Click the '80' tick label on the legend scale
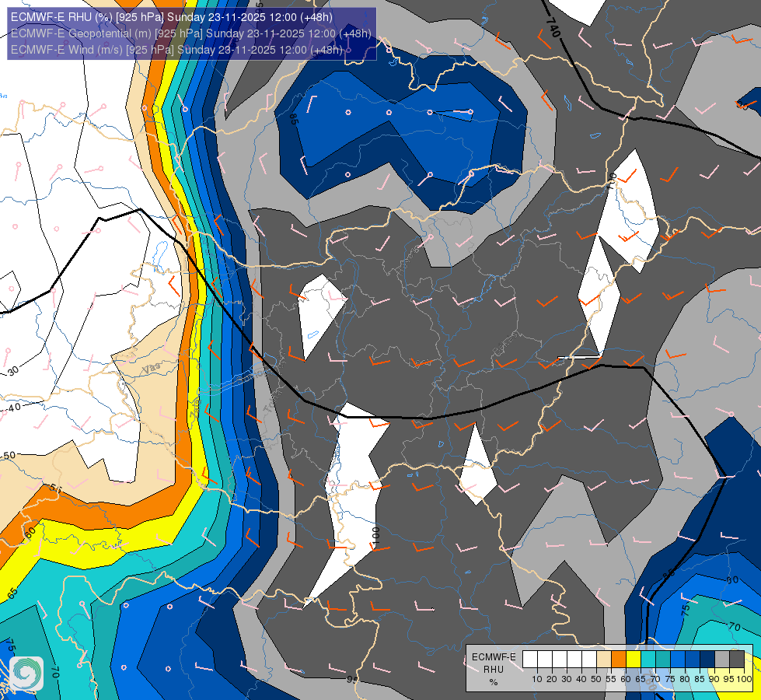This screenshot has width=761, height=700. pos(685,679)
